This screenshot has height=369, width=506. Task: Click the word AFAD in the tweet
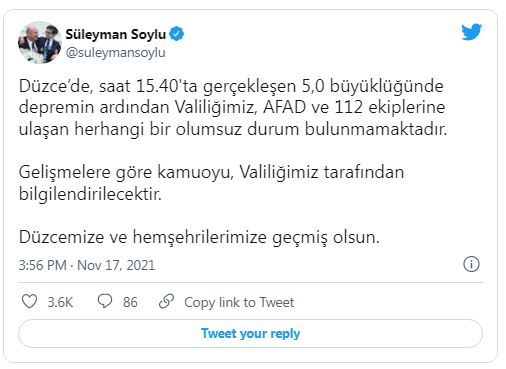(284, 107)
